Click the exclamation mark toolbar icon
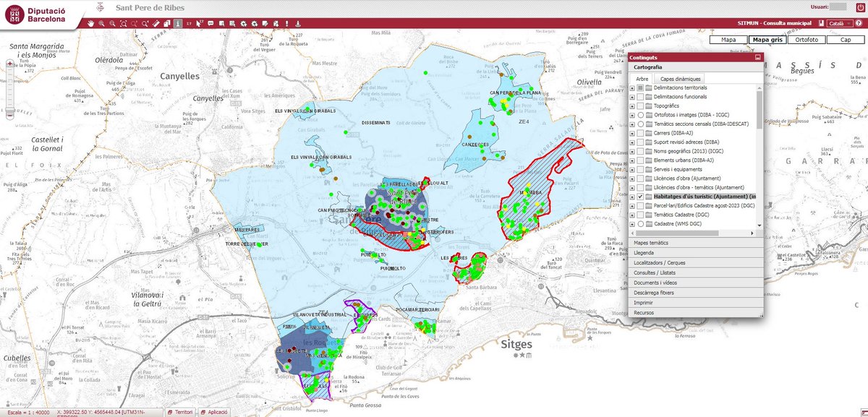The height and width of the screenshot is (417, 868). tap(286, 24)
